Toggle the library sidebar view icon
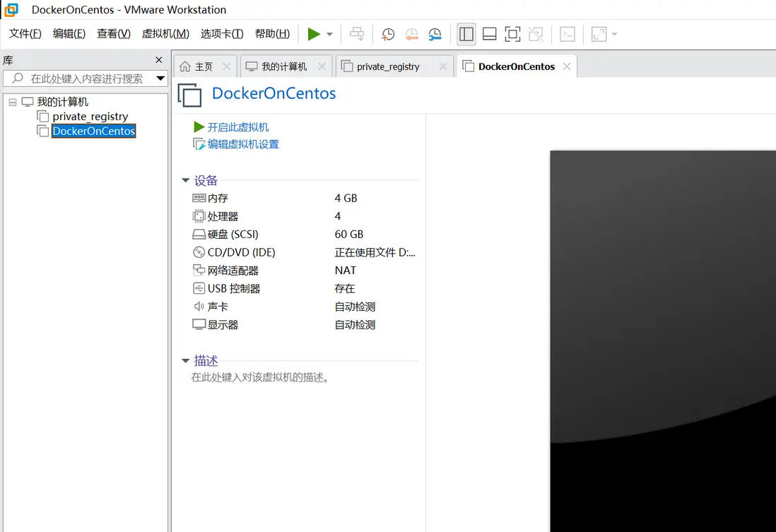 click(466, 34)
